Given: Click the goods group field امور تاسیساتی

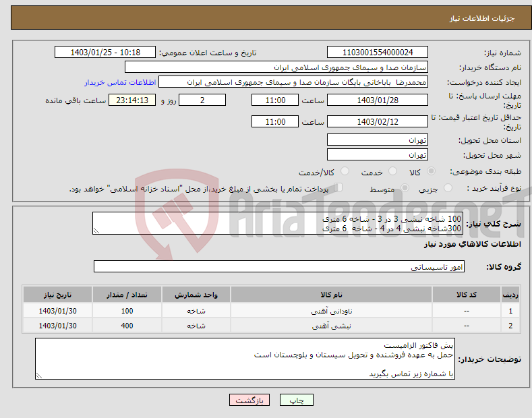Looking at the screenshot, I should coord(279,267).
